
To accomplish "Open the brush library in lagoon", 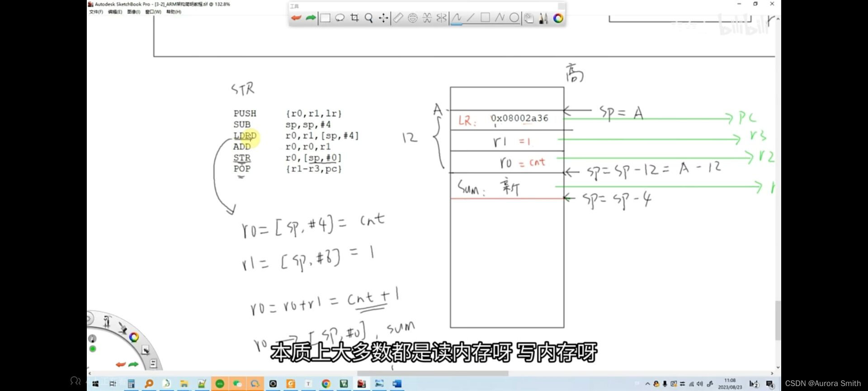I will click(x=123, y=328).
